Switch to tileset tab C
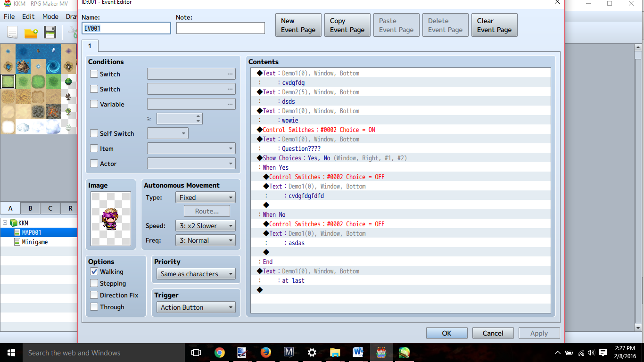Screen dimensions: 644x362 [50, 208]
